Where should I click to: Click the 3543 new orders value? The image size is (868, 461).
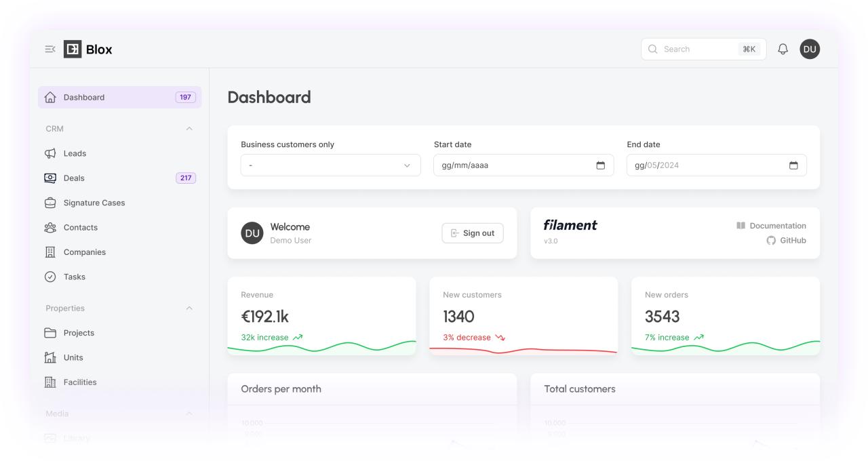point(663,317)
